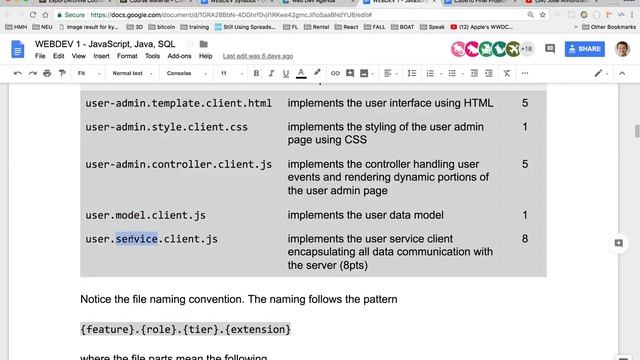Open the first pink collaborator avatar
Viewport: 640px width, 360px height.
pos(458,49)
